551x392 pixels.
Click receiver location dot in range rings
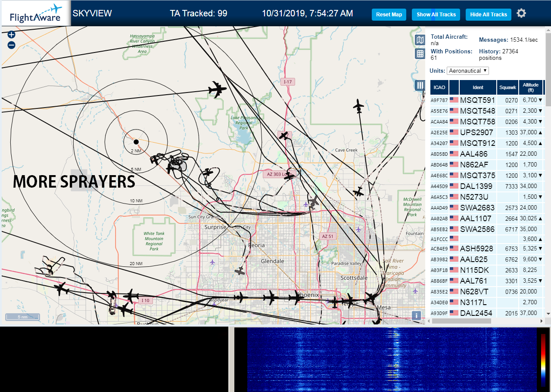point(136,142)
